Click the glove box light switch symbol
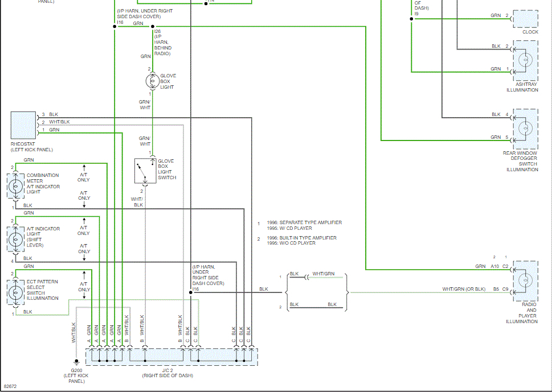Screen dimensions: 552x392 [x=145, y=171]
